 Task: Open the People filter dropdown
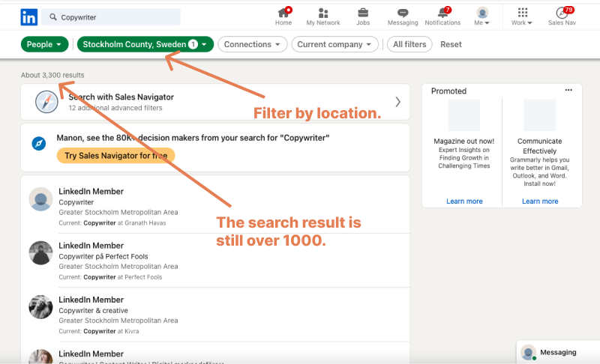(x=44, y=44)
